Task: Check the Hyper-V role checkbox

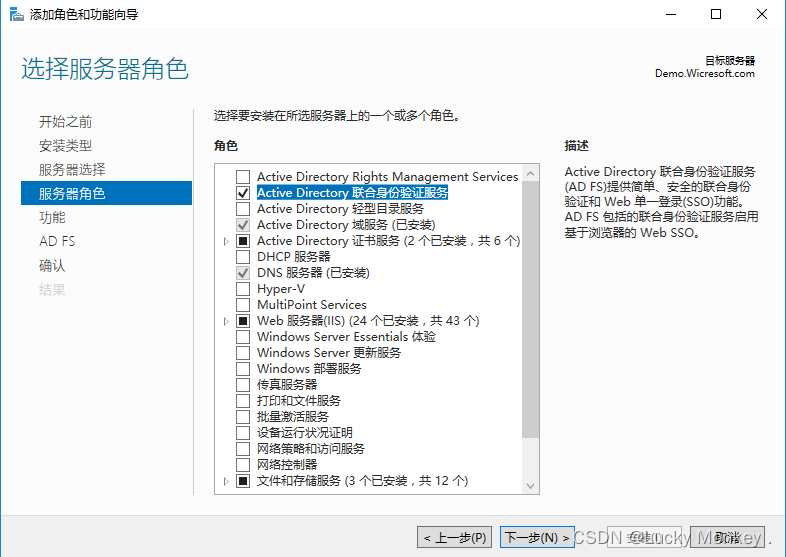Action: coord(243,289)
